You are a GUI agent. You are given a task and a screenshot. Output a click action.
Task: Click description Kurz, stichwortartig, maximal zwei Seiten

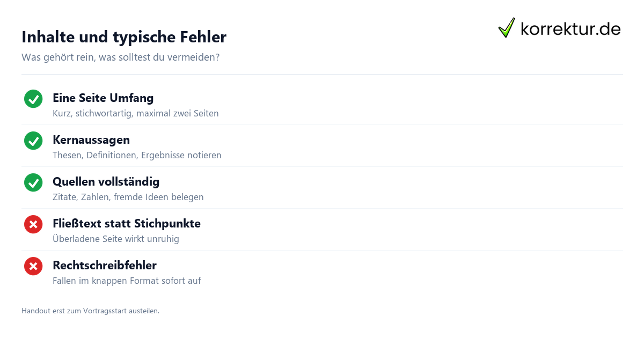[x=136, y=114]
